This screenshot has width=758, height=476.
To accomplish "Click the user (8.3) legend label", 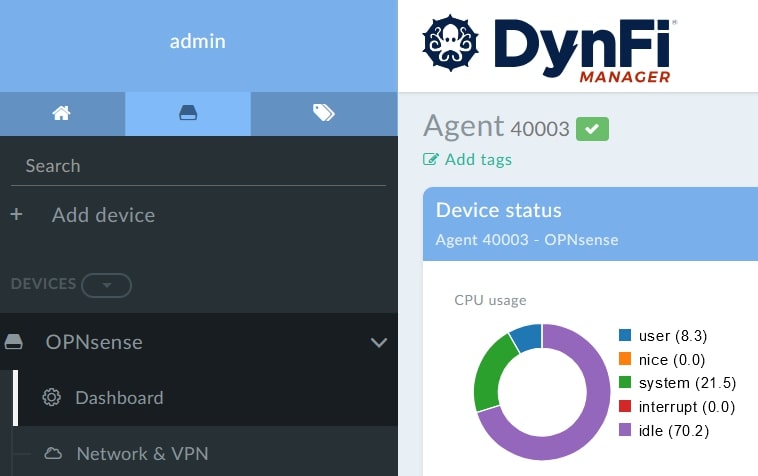I will pyautogui.click(x=673, y=336).
